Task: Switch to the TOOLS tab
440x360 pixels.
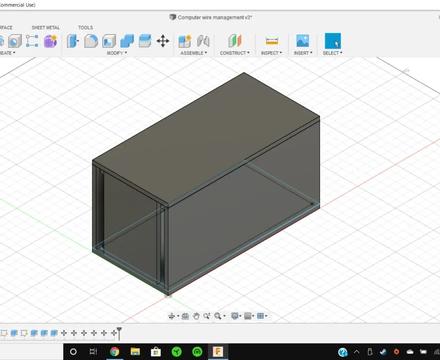Action: [85, 28]
